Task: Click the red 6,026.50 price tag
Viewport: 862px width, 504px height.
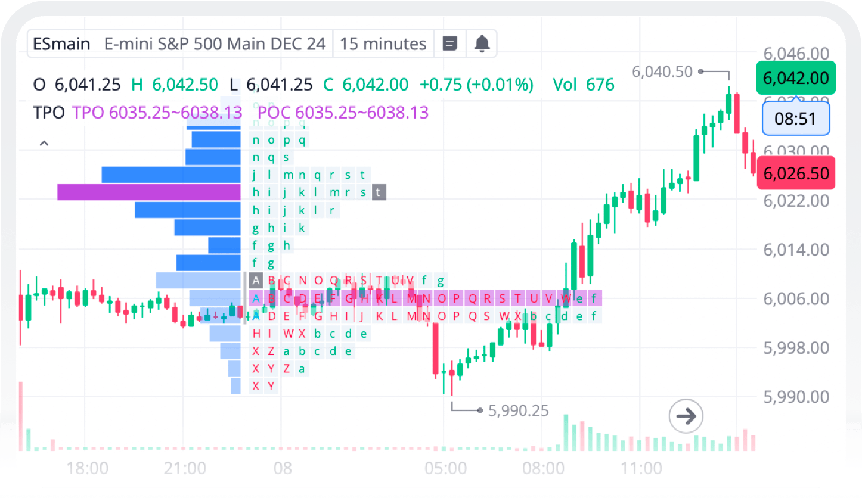Action: 796,173
